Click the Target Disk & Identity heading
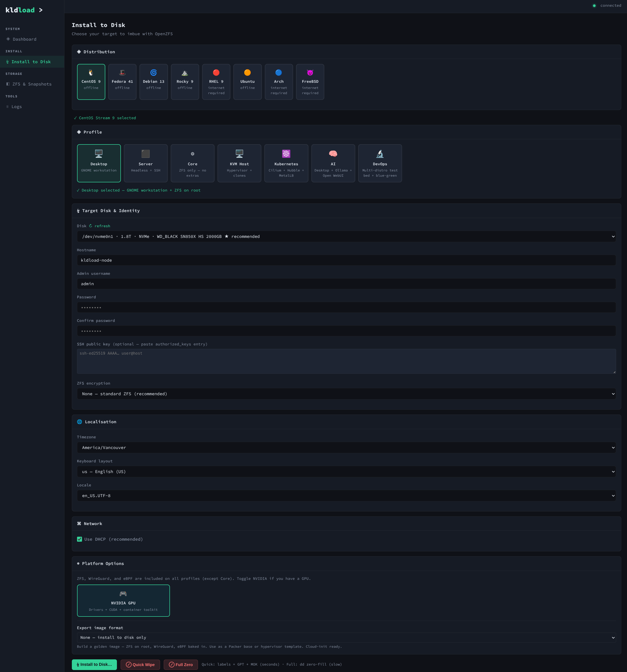This screenshot has height=672, width=627. (x=108, y=211)
